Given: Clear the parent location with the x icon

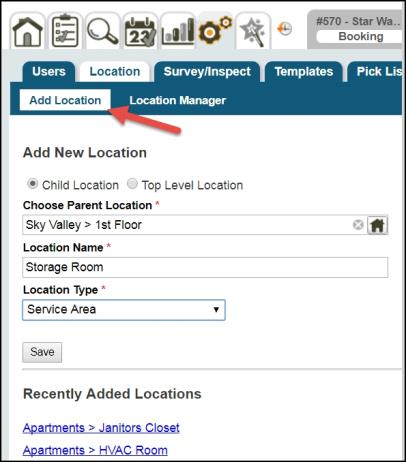Looking at the screenshot, I should (x=358, y=225).
